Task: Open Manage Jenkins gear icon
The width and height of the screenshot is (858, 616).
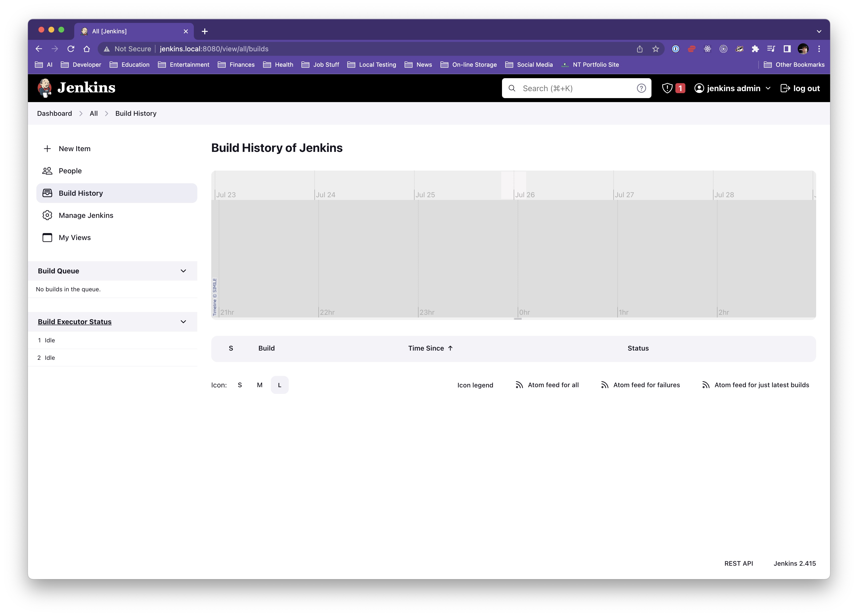Action: (x=47, y=215)
